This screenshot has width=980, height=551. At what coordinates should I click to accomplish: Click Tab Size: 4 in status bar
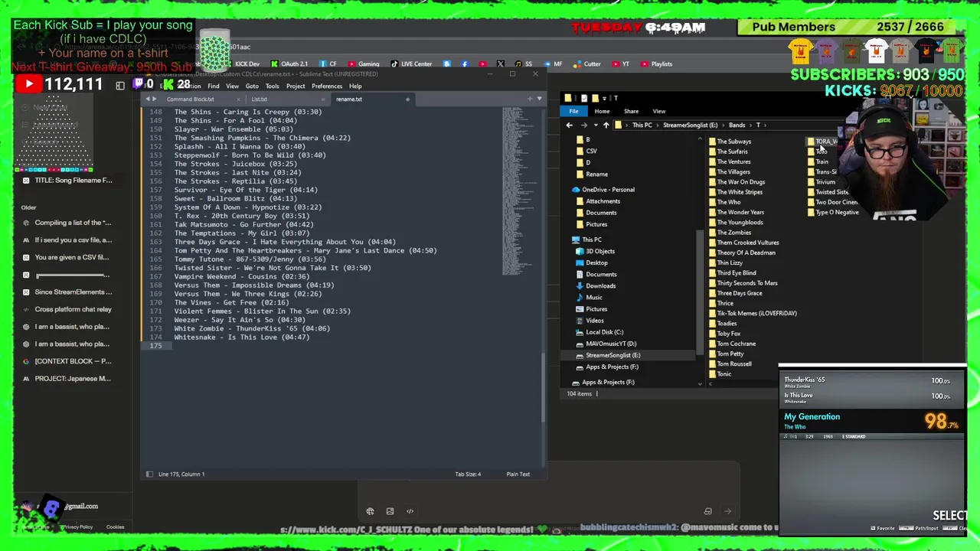coord(468,474)
